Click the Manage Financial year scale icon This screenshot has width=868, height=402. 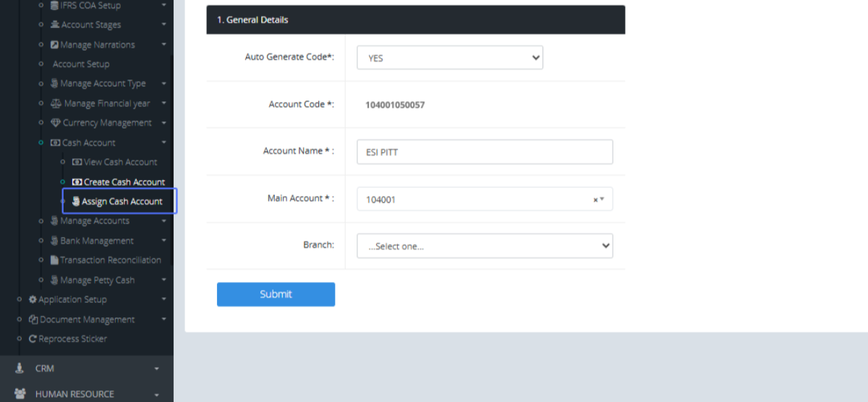(56, 103)
